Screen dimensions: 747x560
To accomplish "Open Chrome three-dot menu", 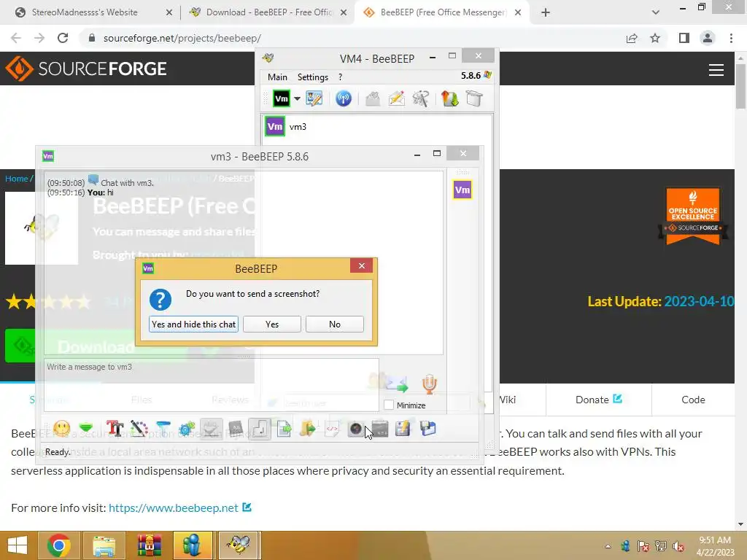I will click(x=731, y=38).
